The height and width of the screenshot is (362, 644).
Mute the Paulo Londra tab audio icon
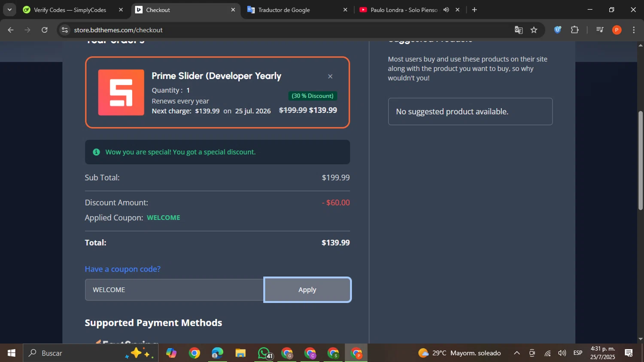pyautogui.click(x=446, y=10)
